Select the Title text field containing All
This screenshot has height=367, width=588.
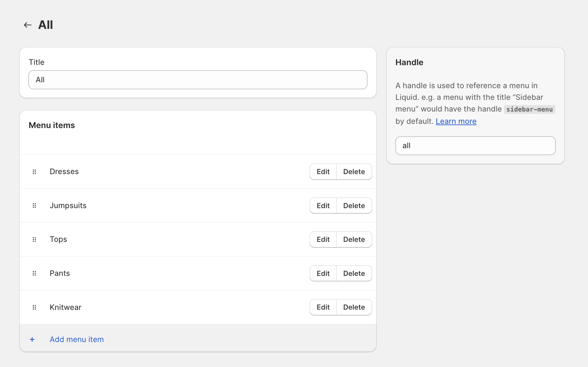tap(198, 79)
